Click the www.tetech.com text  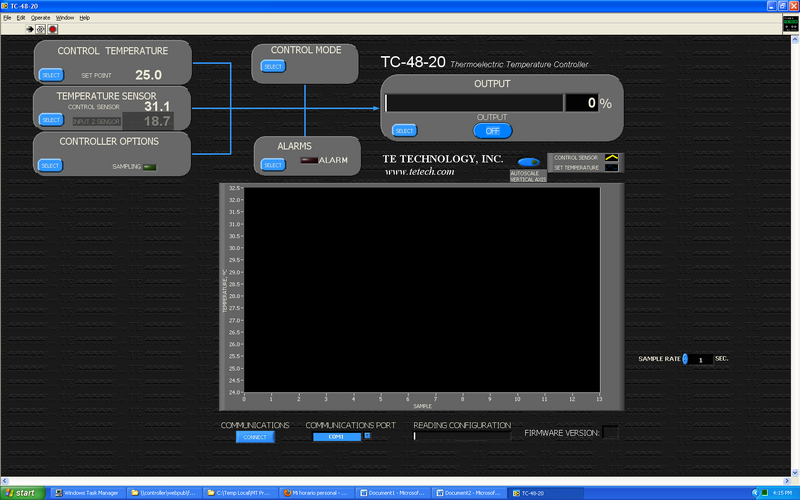419,172
